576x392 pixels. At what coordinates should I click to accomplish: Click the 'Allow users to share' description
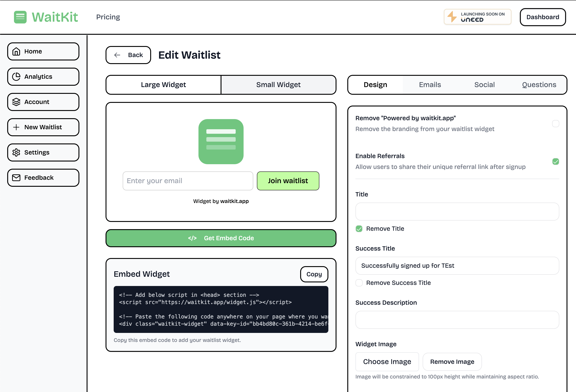point(440,167)
